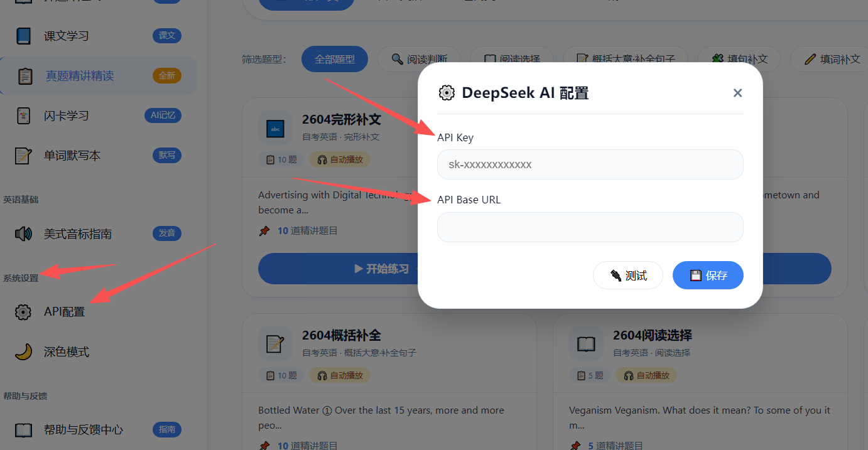Save the DeepSeek AI configuration

tap(708, 276)
